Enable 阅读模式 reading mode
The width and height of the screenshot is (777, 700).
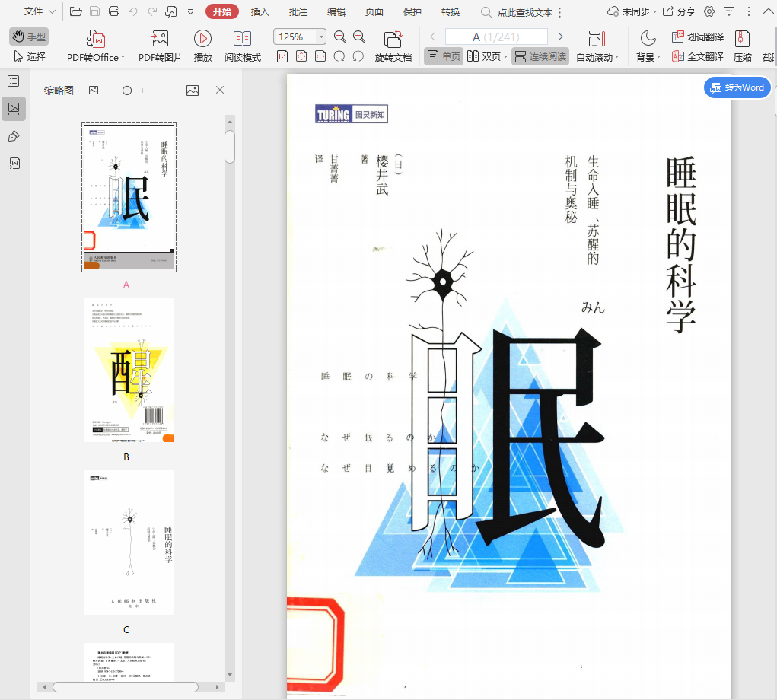click(x=242, y=46)
